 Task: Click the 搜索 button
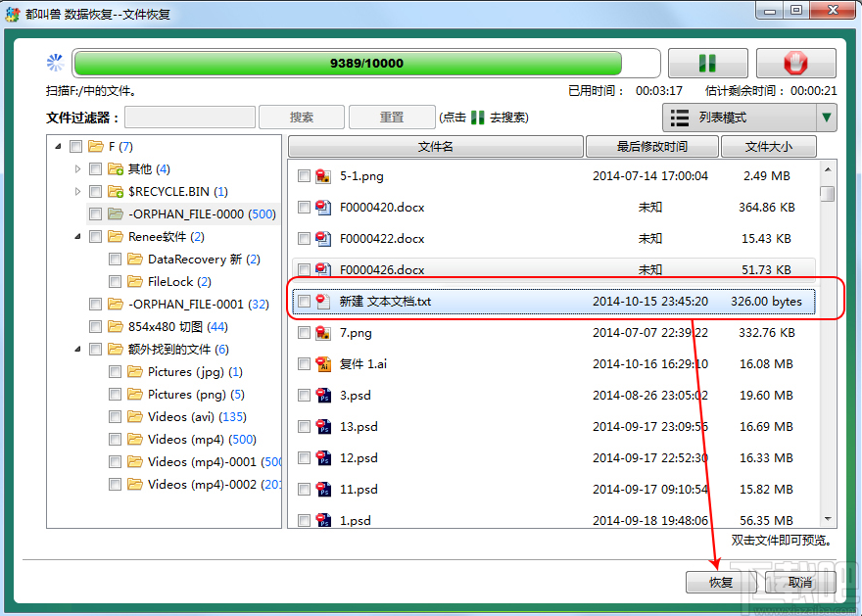click(x=302, y=118)
